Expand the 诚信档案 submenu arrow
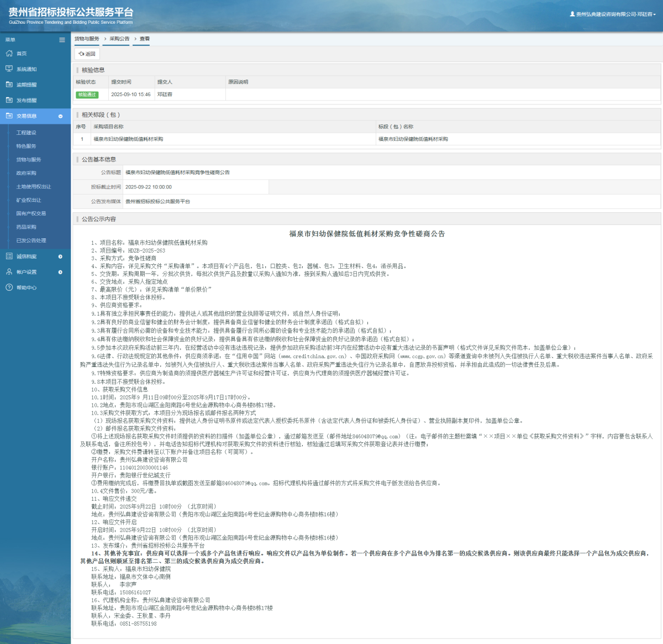 point(60,256)
